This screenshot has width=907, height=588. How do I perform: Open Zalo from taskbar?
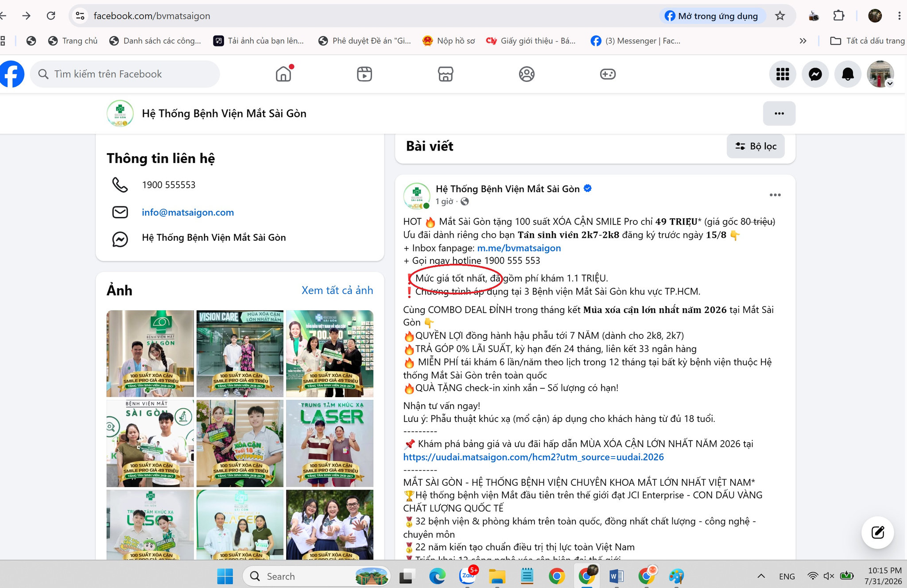[468, 576]
